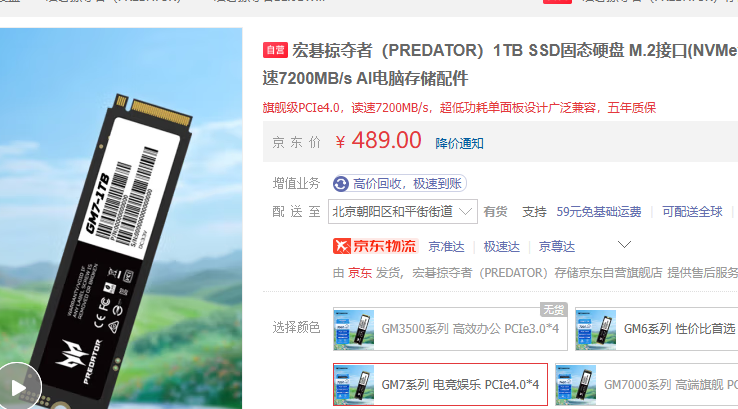Click the 降价通知 price alert link
Viewport: 738px width, 409px height.
tap(459, 144)
